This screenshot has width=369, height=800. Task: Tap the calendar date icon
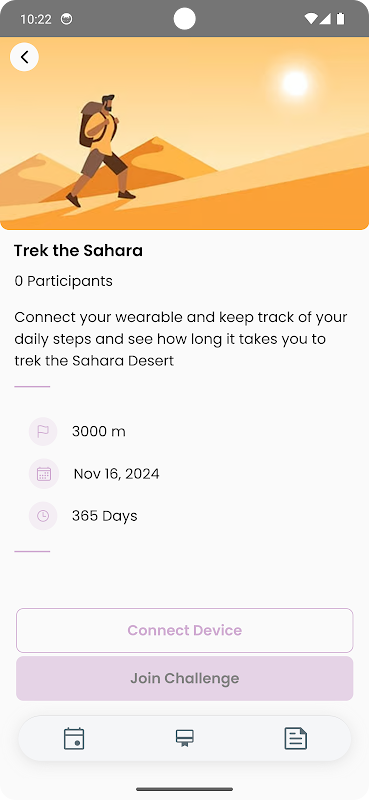click(x=44, y=474)
